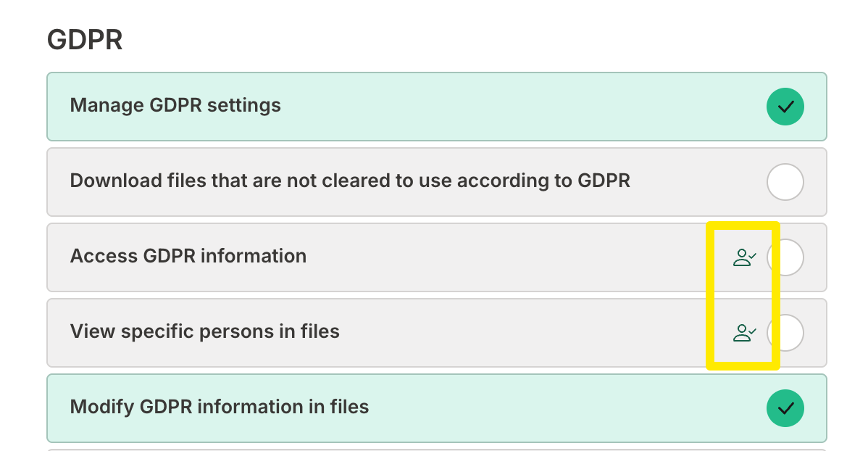Select the "Modify GDPR information in files" label
This screenshot has width=868, height=451.
(x=220, y=407)
